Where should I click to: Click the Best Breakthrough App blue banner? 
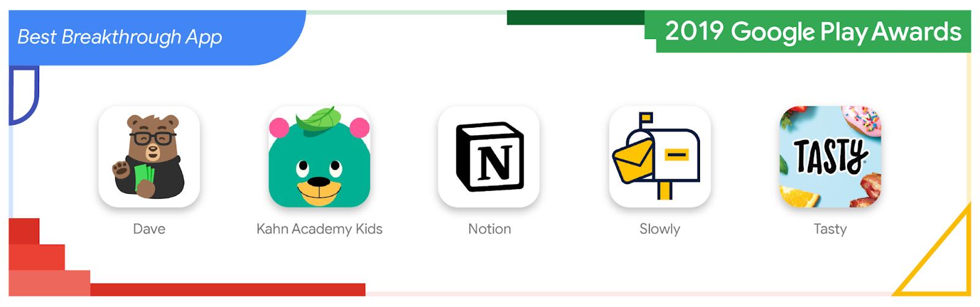(x=153, y=37)
